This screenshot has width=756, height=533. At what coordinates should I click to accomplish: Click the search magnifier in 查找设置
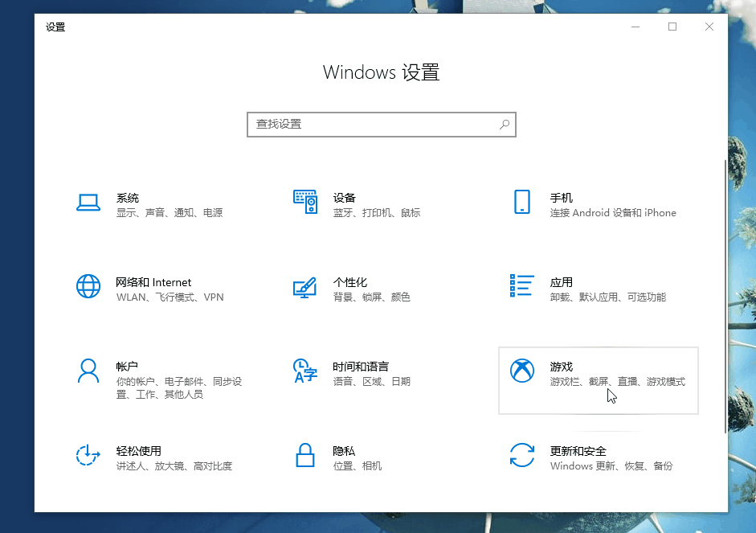(x=505, y=125)
